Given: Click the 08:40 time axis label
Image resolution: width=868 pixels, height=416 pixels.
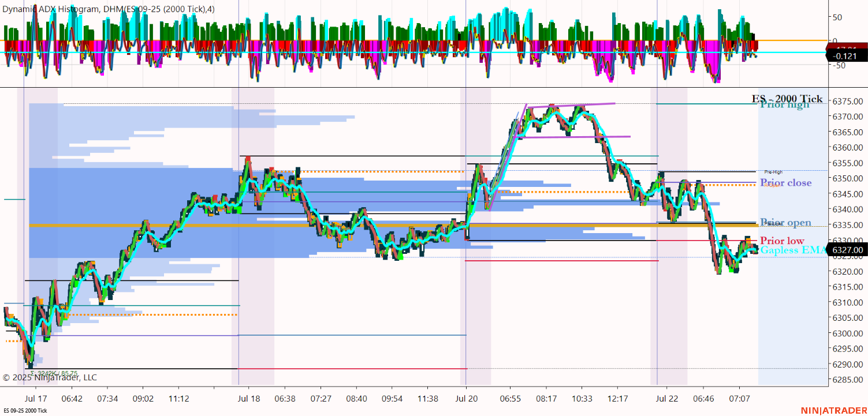Looking at the screenshot, I should [x=357, y=399].
